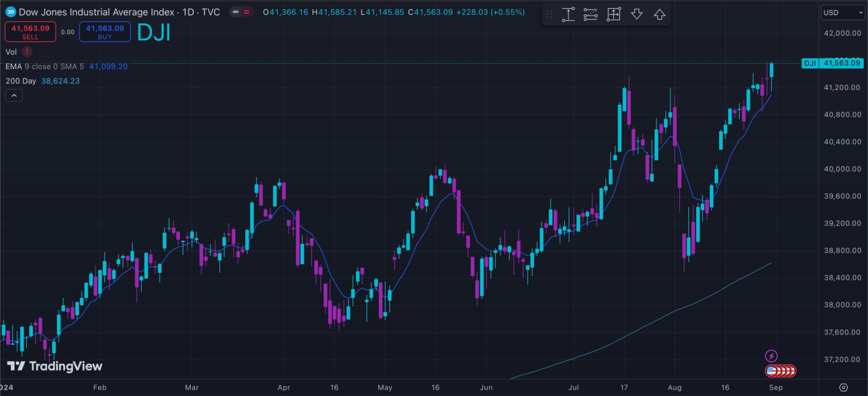868x396 pixels.
Task: Click the May label on time axis
Action: coord(385,388)
